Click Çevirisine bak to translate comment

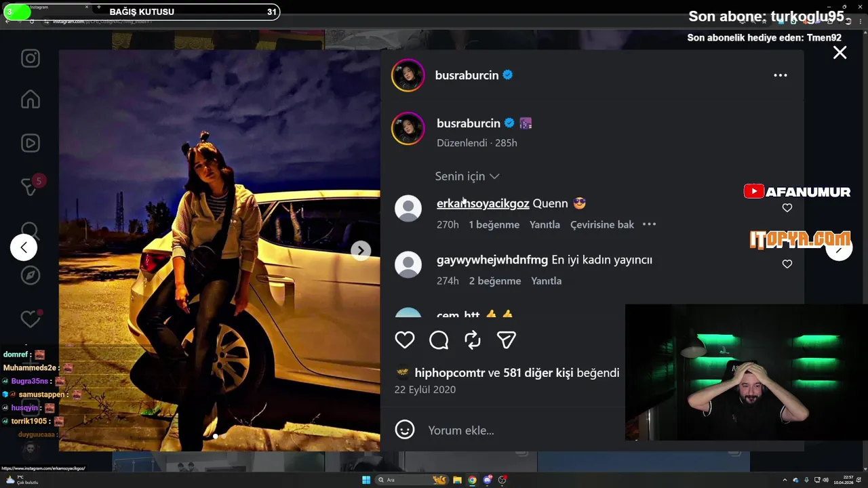coord(602,224)
